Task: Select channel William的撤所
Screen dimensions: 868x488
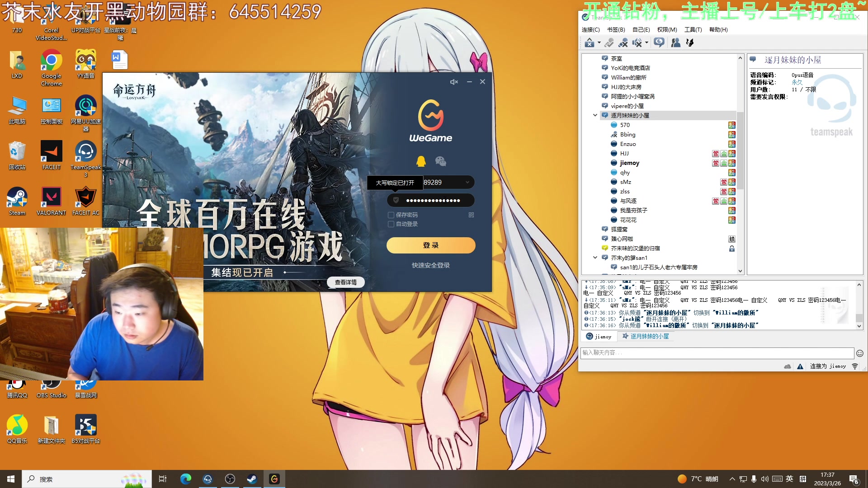Action: pos(628,78)
